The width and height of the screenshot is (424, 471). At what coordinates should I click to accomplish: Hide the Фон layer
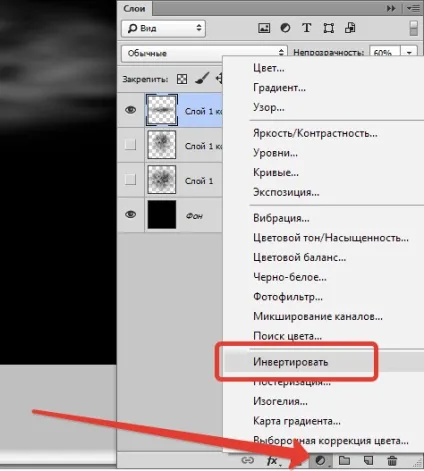[x=130, y=214]
